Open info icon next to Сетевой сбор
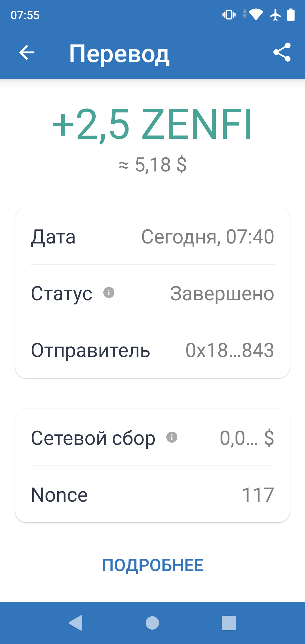This screenshot has width=305, height=644. click(172, 437)
